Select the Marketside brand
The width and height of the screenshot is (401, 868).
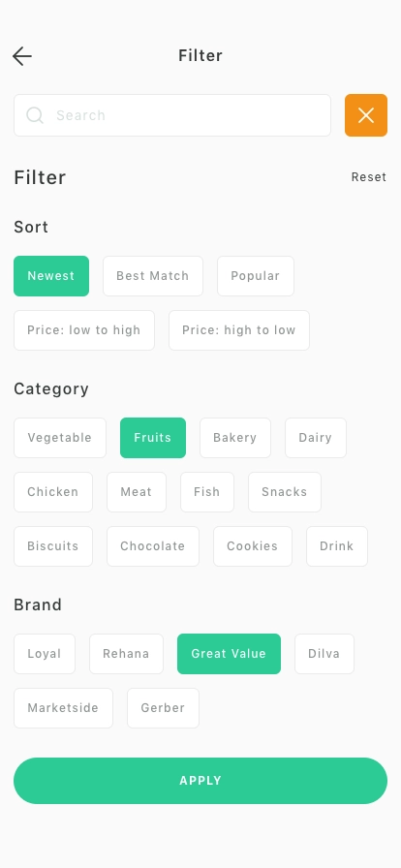tap(63, 707)
